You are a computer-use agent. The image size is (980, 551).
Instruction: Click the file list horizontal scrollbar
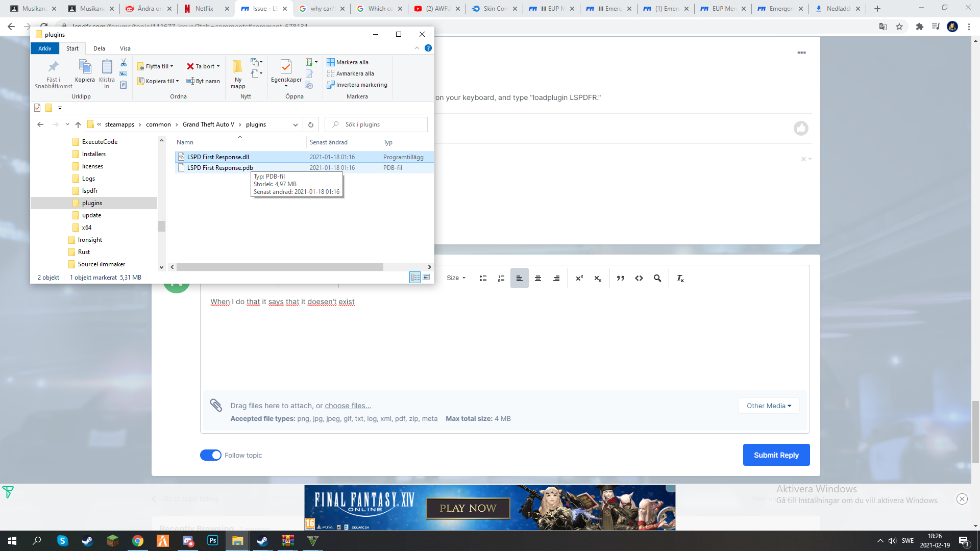280,267
